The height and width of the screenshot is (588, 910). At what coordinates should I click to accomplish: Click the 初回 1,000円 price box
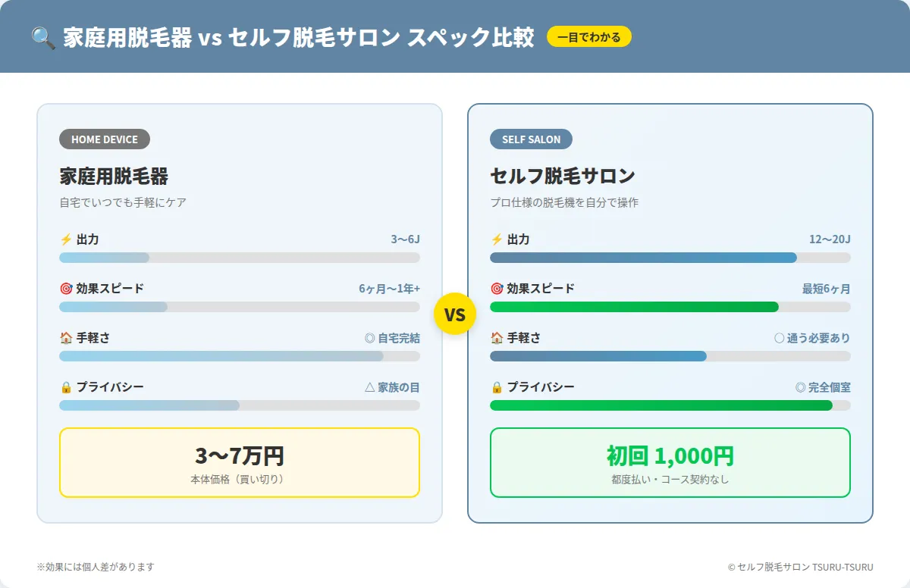(x=670, y=462)
